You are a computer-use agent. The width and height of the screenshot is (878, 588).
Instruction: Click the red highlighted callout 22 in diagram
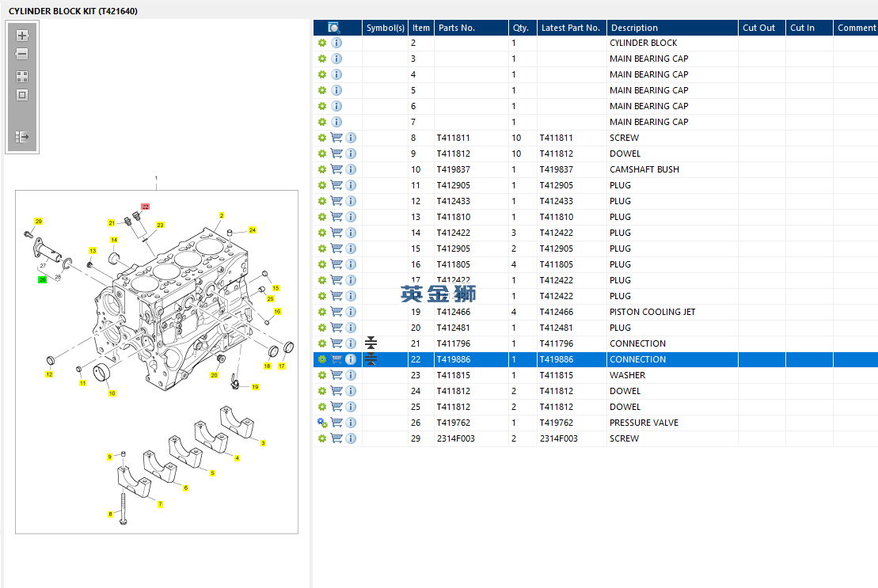(x=145, y=207)
